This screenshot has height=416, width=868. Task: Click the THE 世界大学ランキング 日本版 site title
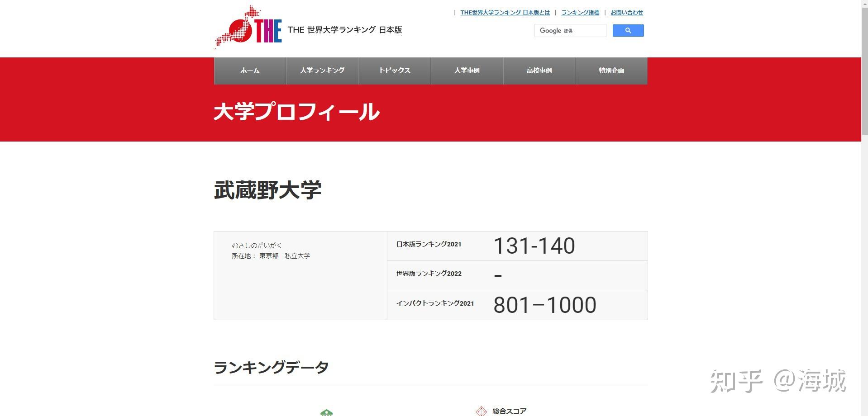345,30
